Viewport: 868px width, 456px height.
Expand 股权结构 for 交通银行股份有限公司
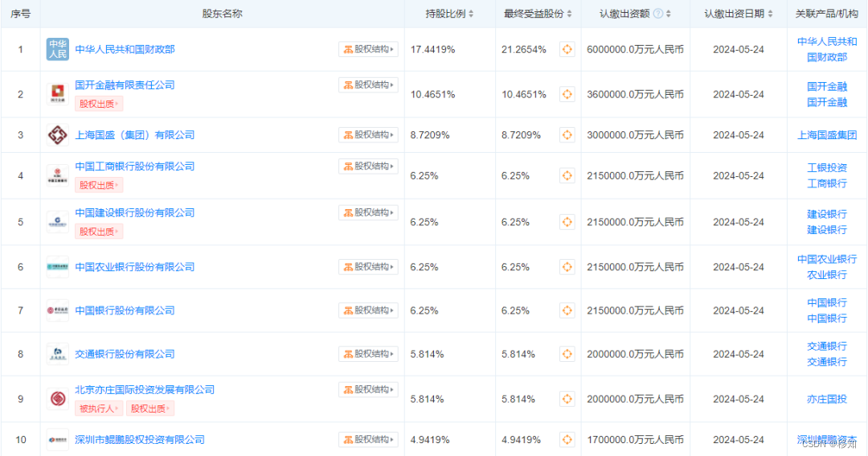368,354
